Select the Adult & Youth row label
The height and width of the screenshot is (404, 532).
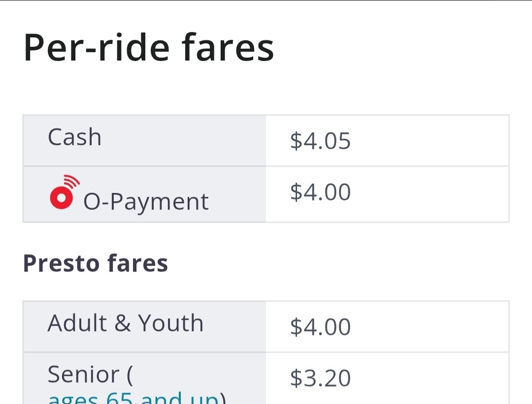coord(126,323)
